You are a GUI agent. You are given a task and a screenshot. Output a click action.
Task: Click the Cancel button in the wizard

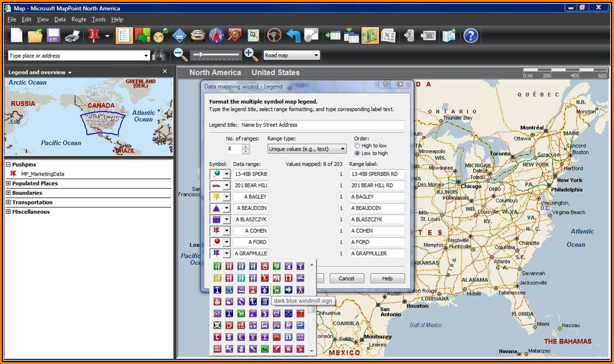point(346,278)
